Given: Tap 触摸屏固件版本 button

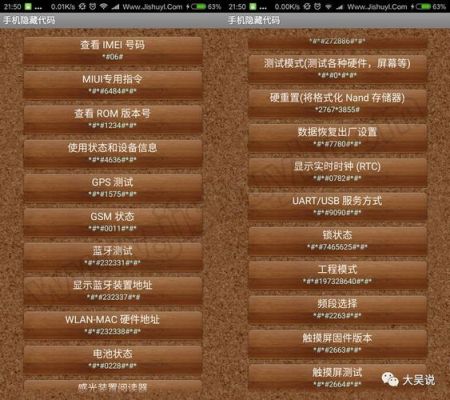Looking at the screenshot, I should pyautogui.click(x=337, y=344).
